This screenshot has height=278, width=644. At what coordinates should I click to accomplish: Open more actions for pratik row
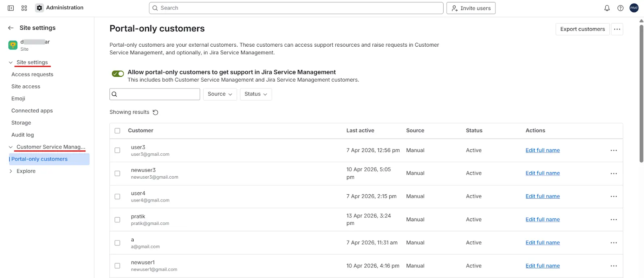tap(613, 220)
